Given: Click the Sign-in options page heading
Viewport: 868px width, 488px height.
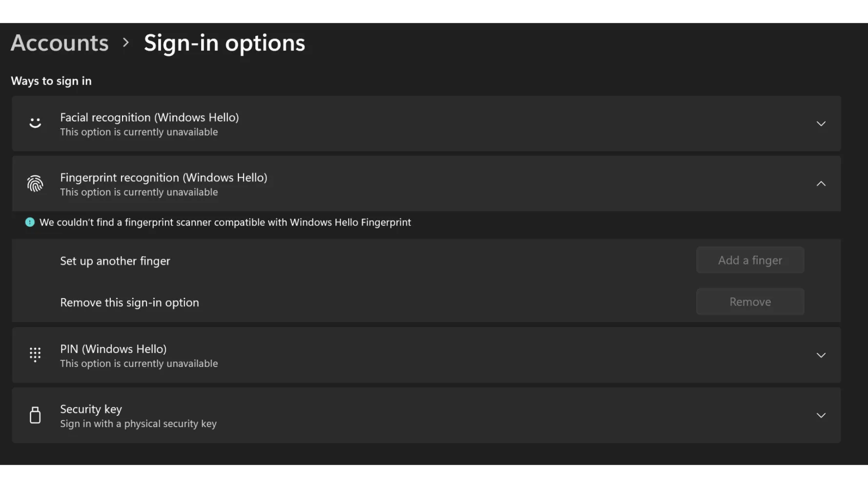Looking at the screenshot, I should 225,43.
